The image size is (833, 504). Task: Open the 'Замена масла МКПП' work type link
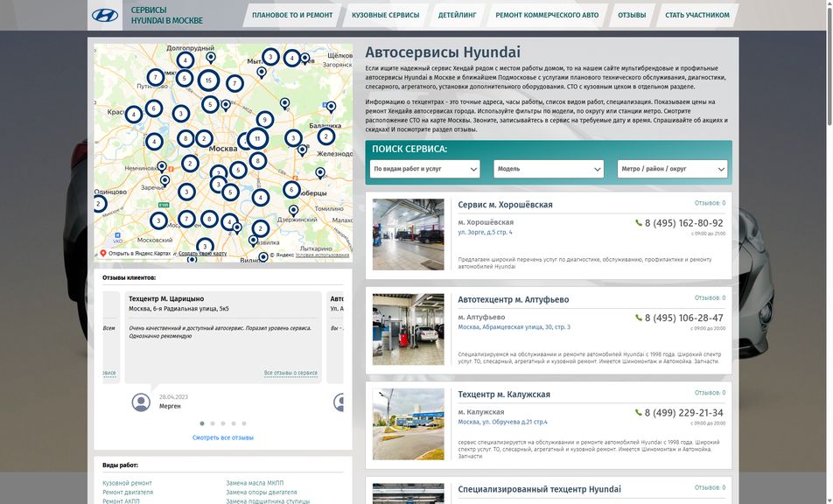255,483
